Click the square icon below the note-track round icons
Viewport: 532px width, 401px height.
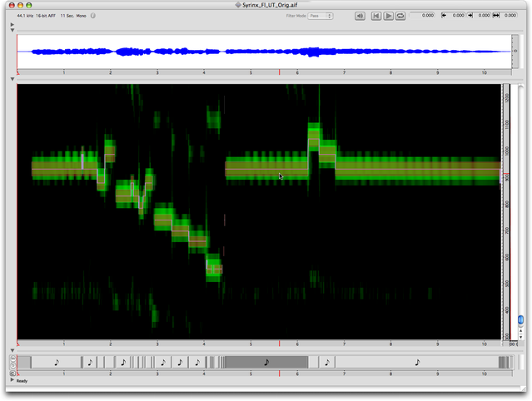pyautogui.click(x=13, y=374)
